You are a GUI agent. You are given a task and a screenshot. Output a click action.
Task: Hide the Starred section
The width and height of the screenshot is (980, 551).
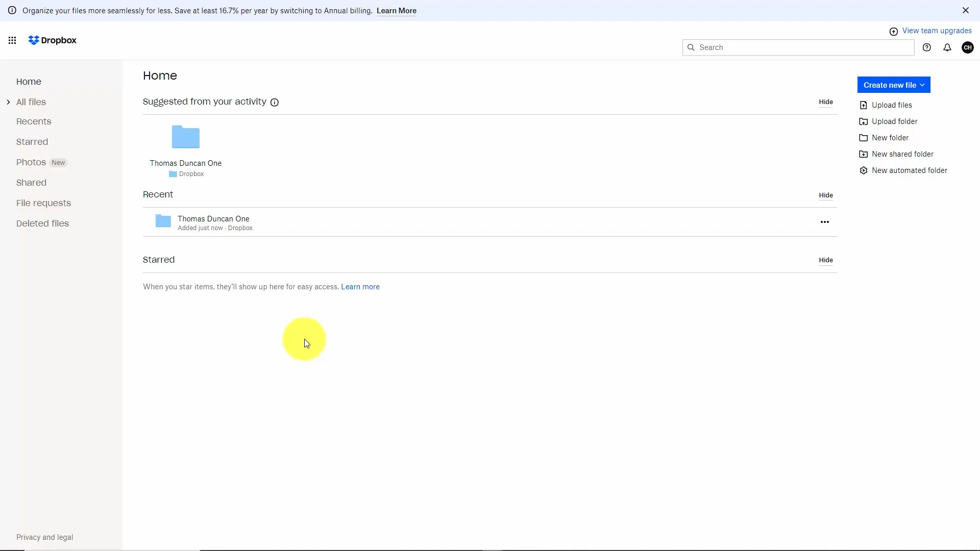826,260
